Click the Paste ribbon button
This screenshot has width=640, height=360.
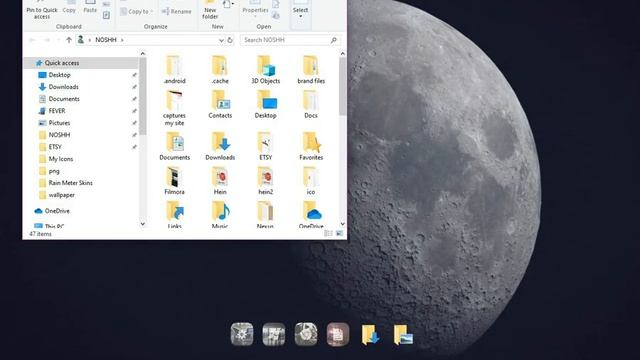[x=90, y=7]
